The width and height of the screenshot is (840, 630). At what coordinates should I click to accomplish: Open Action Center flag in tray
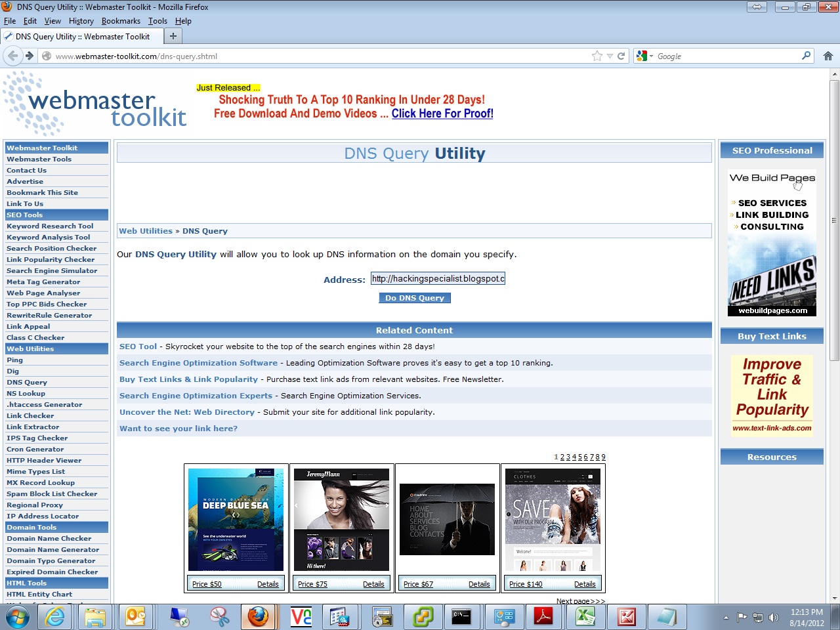[x=742, y=618]
